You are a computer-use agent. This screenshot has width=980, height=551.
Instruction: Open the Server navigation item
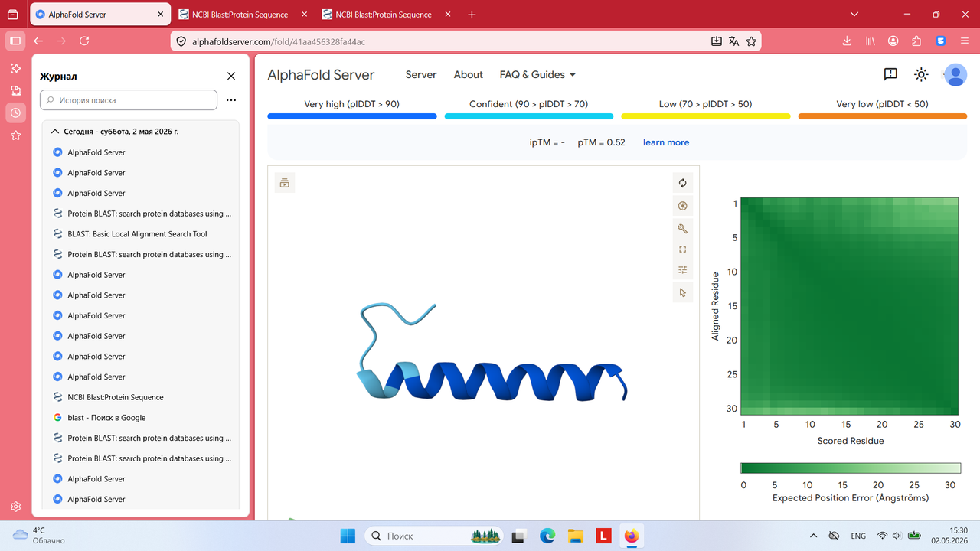click(421, 74)
